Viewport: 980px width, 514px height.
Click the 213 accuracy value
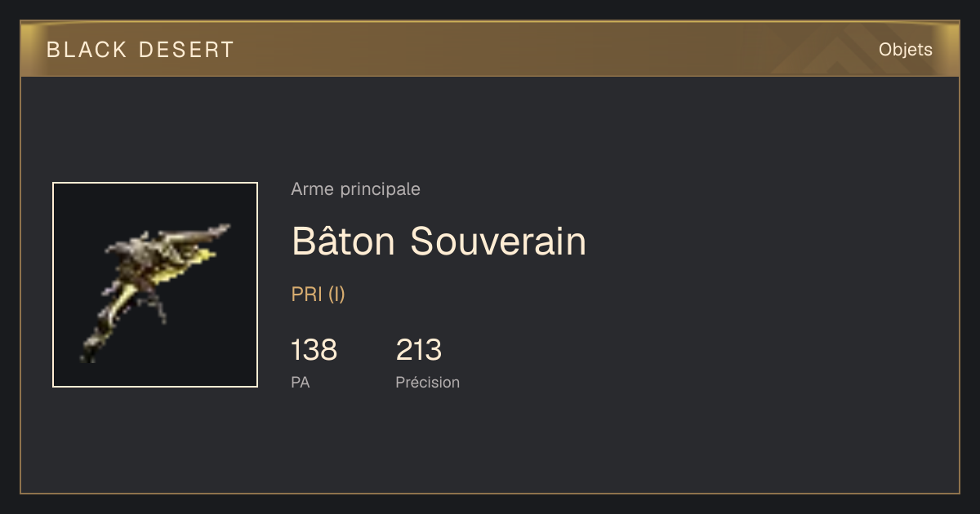coord(419,350)
